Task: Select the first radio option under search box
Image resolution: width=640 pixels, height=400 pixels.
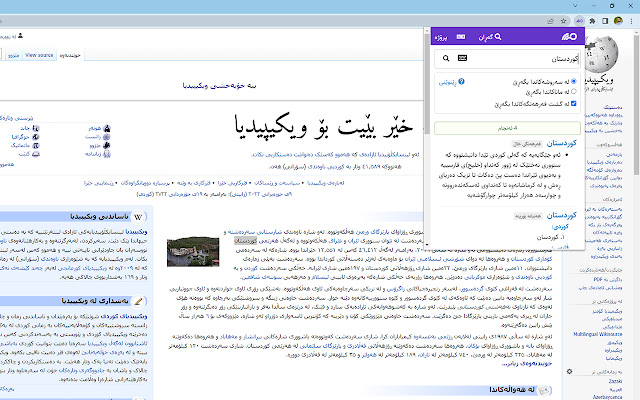Action: point(573,80)
